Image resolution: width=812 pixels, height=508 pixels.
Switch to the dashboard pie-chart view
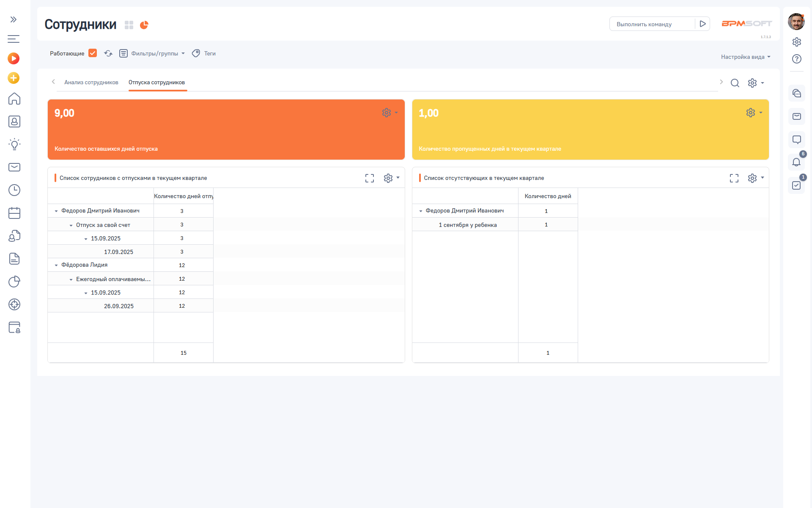pyautogui.click(x=144, y=25)
